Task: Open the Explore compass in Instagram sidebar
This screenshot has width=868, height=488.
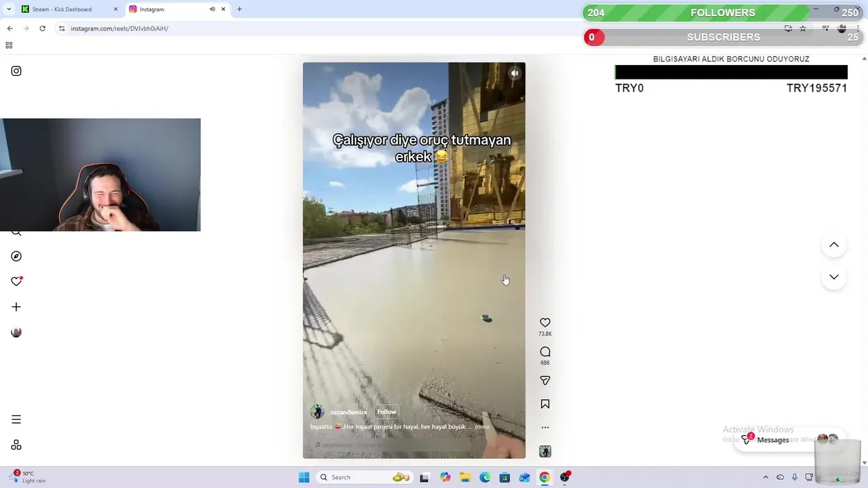Action: (16, 256)
